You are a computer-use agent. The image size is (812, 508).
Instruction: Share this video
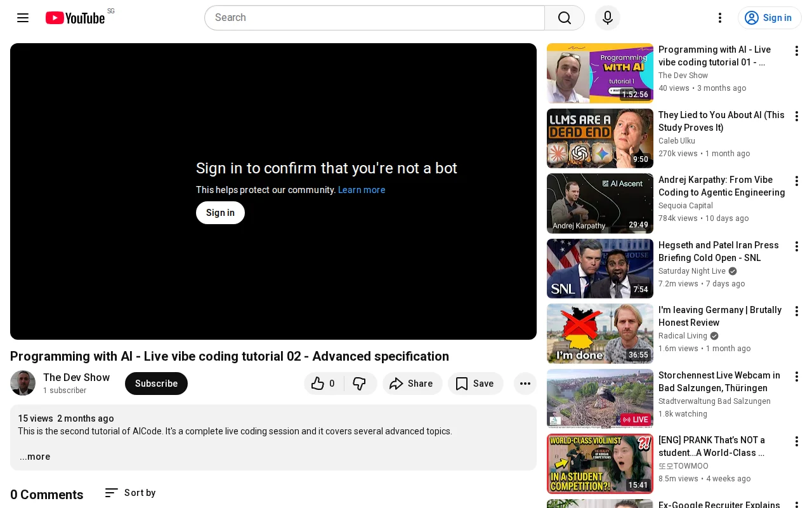click(412, 384)
